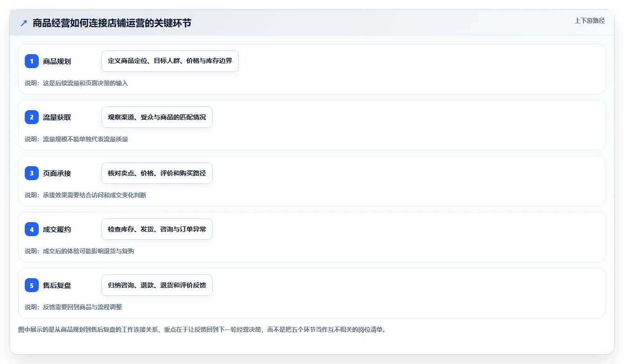Click the arrow icon beside the main title

pyautogui.click(x=24, y=23)
